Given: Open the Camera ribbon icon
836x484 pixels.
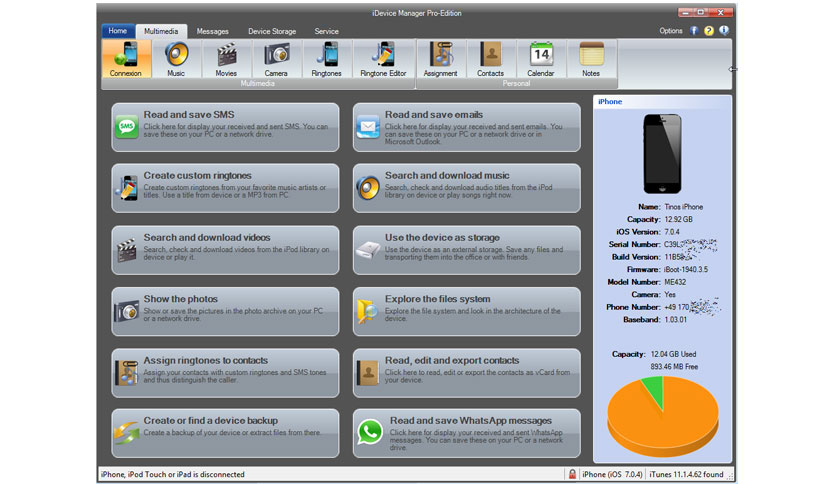Looking at the screenshot, I should pos(276,59).
